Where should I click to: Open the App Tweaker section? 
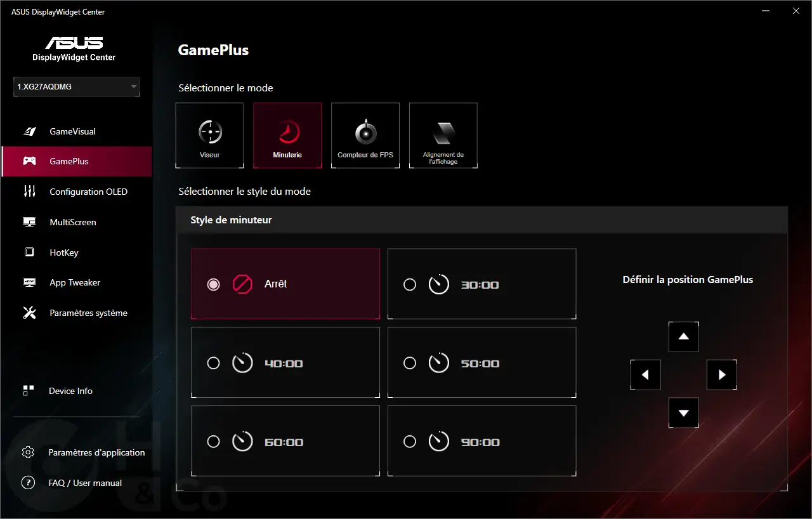[x=77, y=282]
